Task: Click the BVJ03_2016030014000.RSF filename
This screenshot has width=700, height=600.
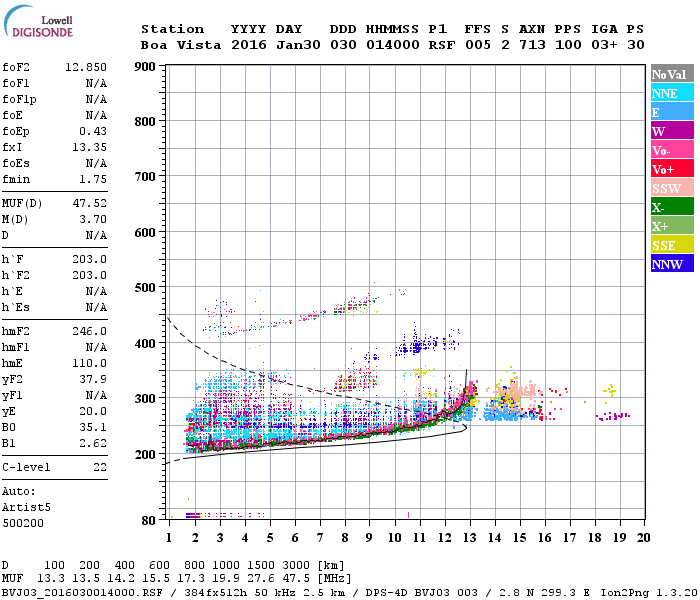Action: click(82, 593)
